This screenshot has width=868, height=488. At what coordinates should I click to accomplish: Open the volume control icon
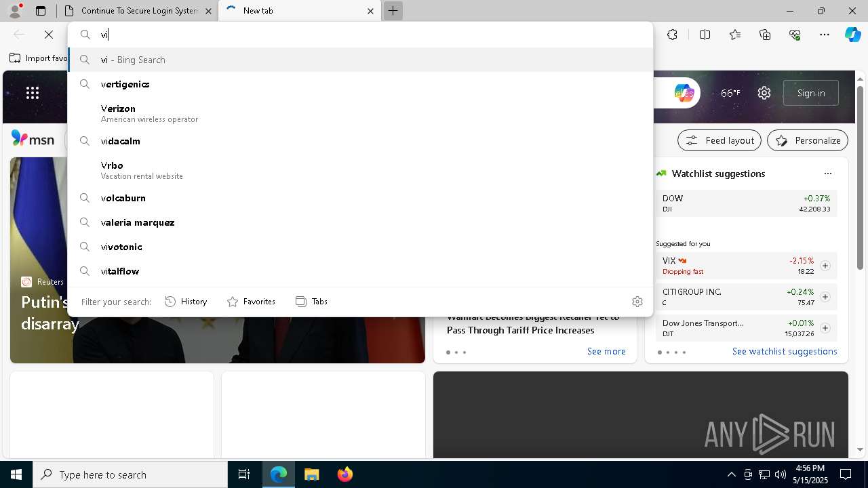pyautogui.click(x=780, y=474)
